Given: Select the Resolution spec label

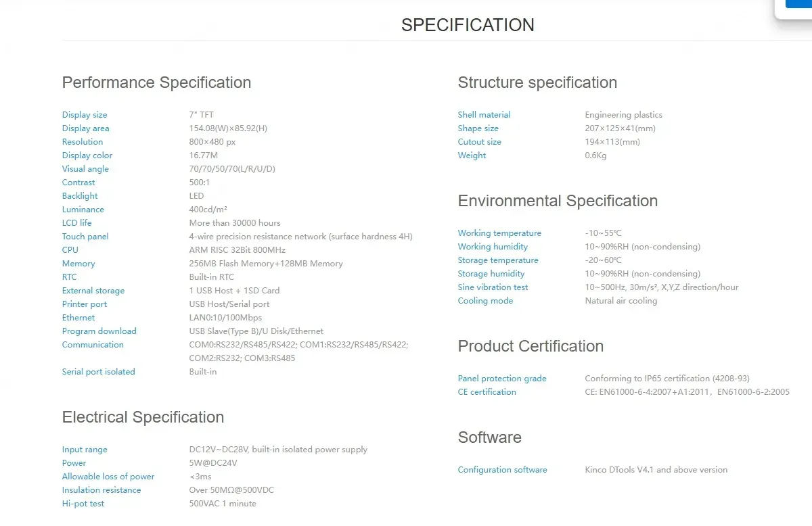Looking at the screenshot, I should (x=83, y=142).
